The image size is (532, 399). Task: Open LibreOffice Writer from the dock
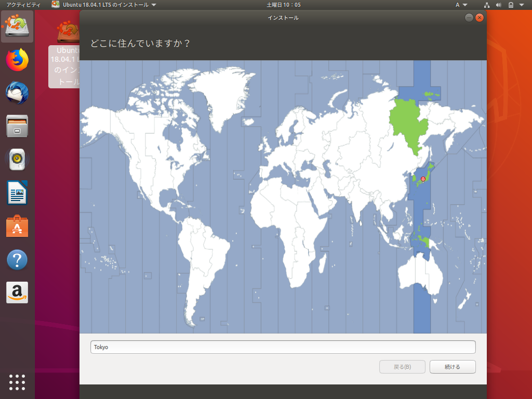[17, 193]
